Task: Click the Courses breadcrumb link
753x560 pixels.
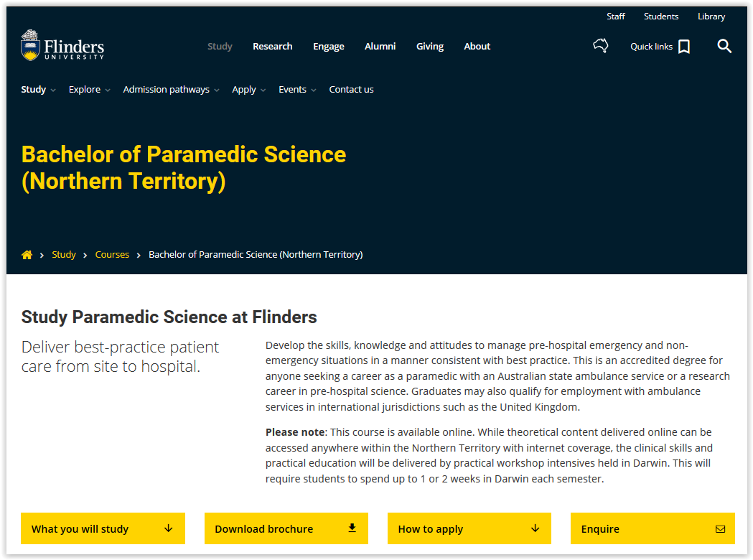Action: coord(112,255)
